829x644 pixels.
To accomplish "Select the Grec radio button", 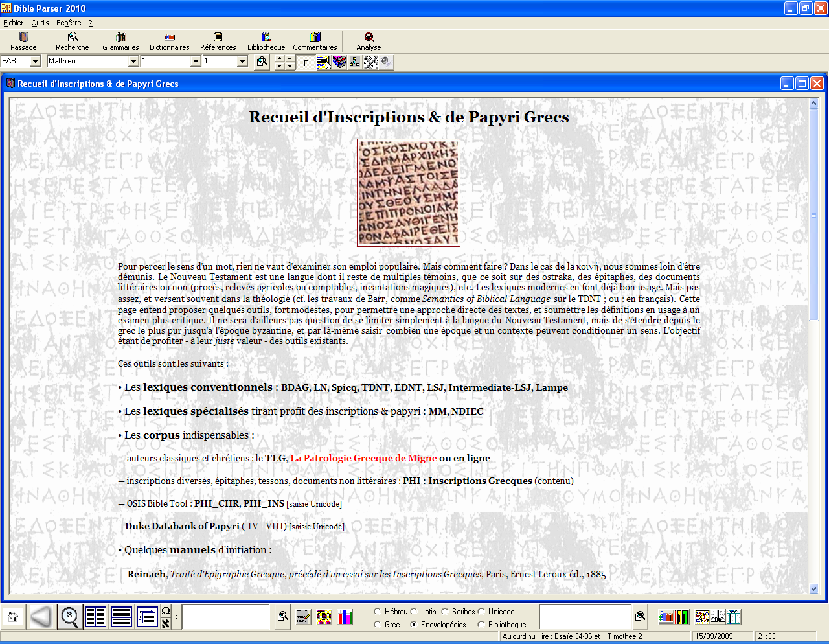I will (378, 625).
